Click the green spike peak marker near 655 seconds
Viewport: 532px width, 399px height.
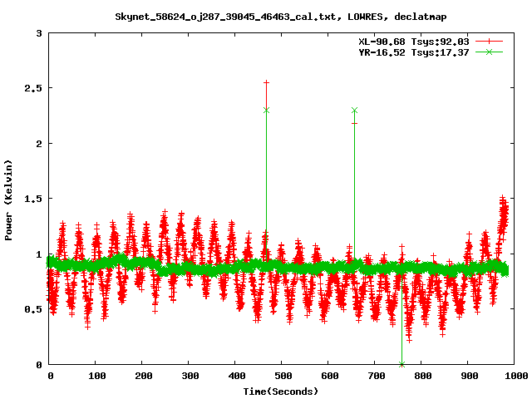tap(355, 111)
